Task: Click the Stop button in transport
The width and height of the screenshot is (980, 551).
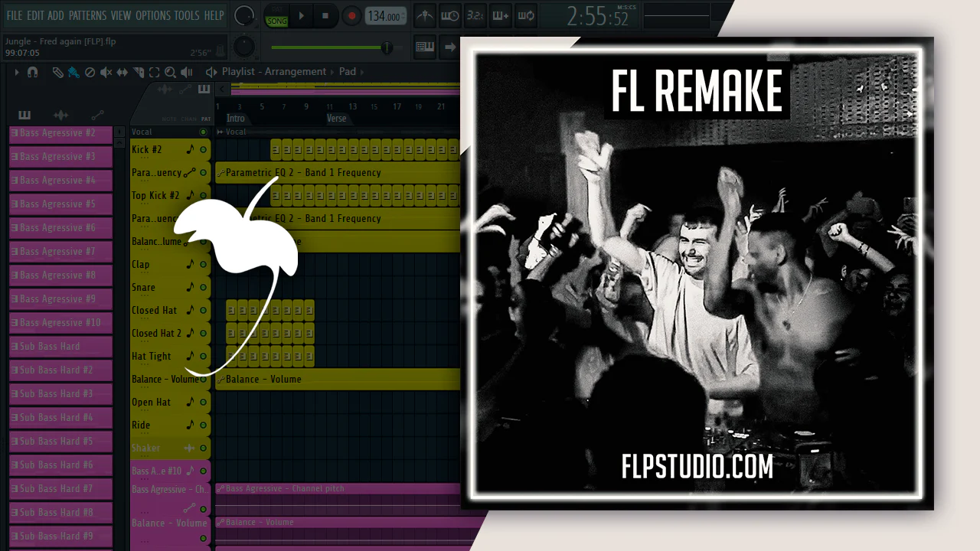Action: [x=325, y=15]
